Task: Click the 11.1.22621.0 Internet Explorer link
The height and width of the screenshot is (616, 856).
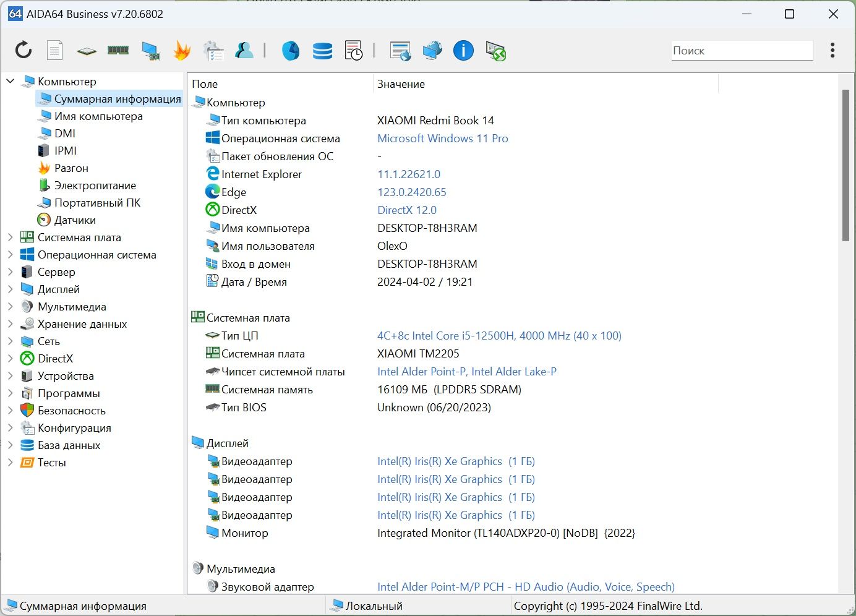Action: click(409, 174)
